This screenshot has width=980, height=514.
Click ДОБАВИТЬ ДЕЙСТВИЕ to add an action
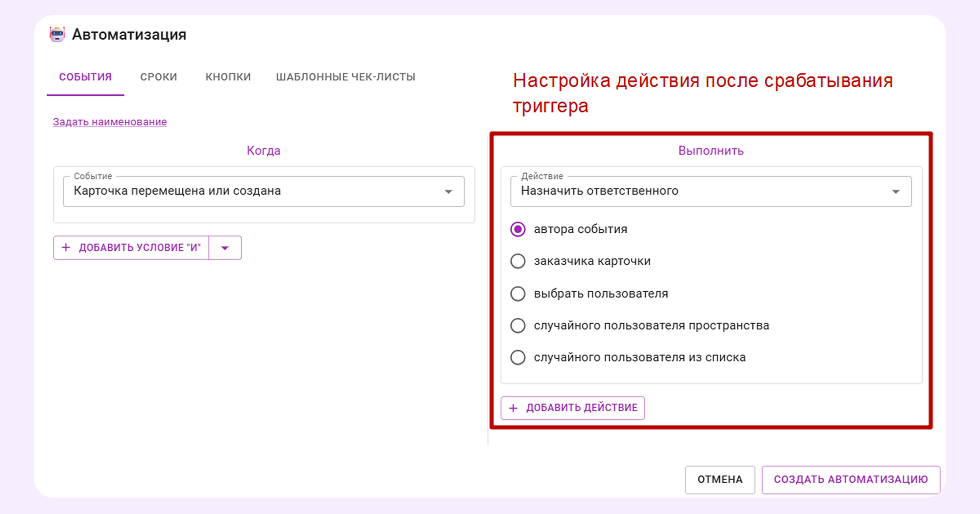click(573, 408)
